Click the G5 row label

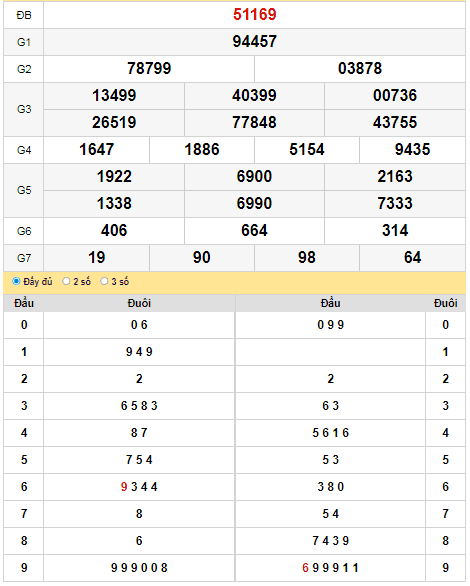tap(24, 190)
